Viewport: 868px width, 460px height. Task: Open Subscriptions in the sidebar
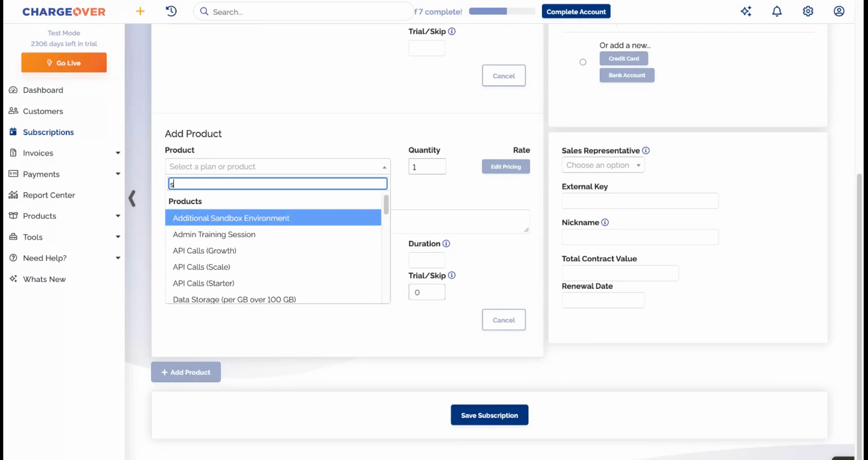[x=48, y=132]
